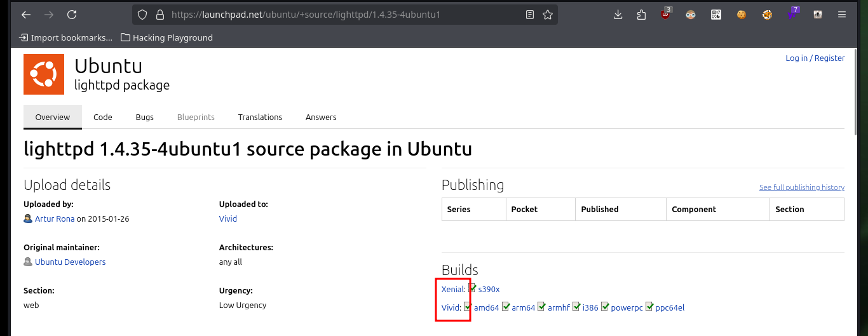Click the forward navigation arrow
Viewport: 868px width, 336px height.
[49, 15]
